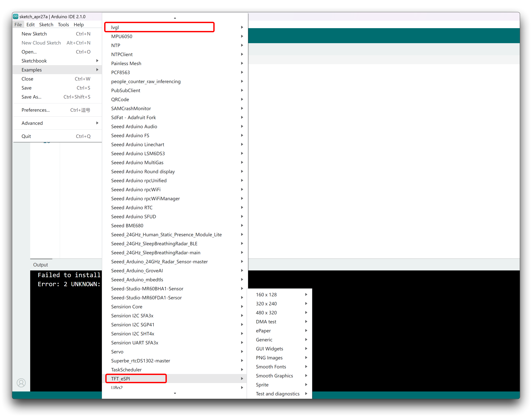
Task: Select Seeed Arduino Linechart entry
Action: tap(175, 145)
